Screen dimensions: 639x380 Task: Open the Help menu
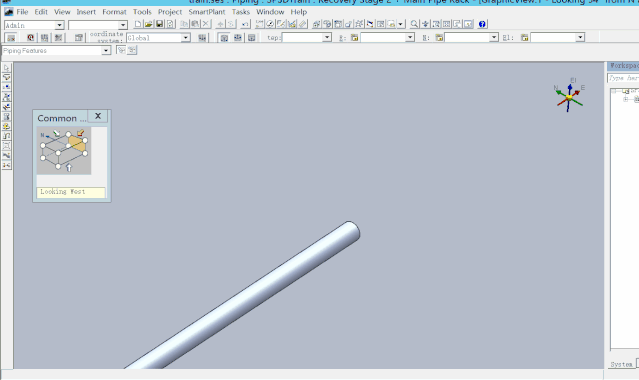tap(298, 12)
